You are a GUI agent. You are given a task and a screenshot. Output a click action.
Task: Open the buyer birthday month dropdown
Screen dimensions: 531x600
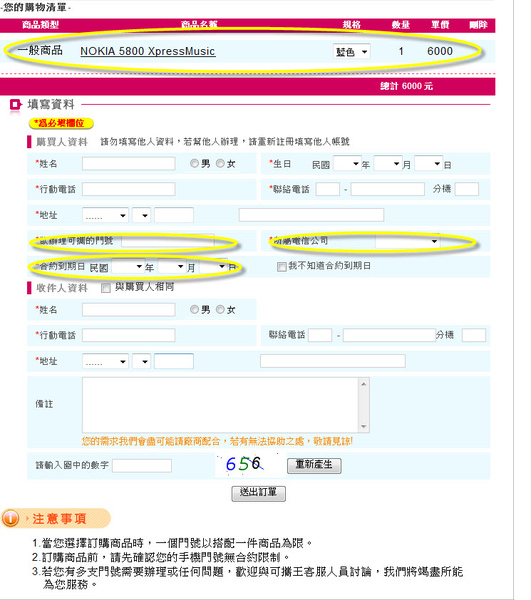point(388,164)
